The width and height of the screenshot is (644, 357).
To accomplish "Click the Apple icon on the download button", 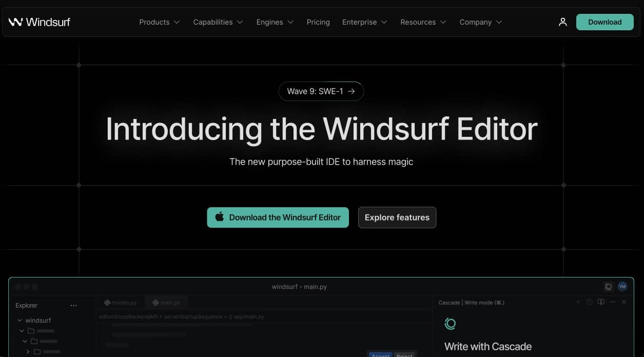I will coord(220,217).
